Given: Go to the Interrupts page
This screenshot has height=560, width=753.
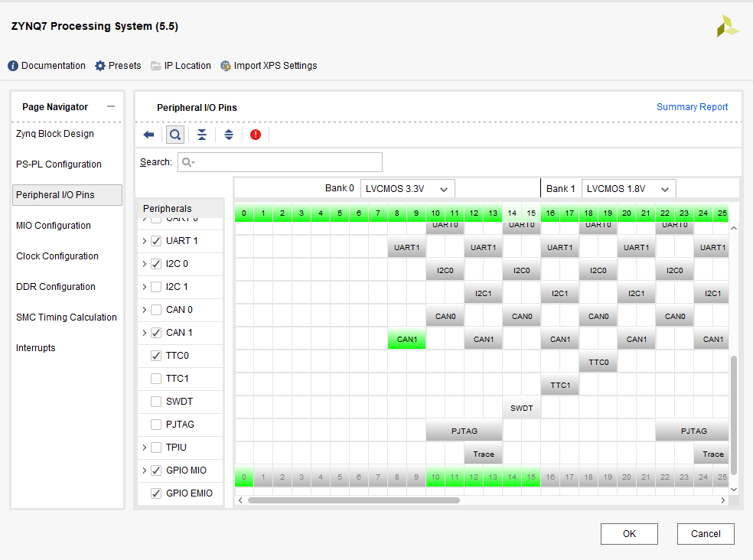Looking at the screenshot, I should [x=35, y=348].
